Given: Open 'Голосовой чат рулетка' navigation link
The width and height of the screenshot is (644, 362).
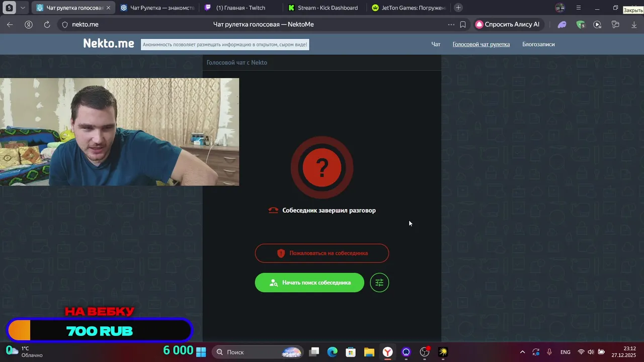Looking at the screenshot, I should (481, 44).
